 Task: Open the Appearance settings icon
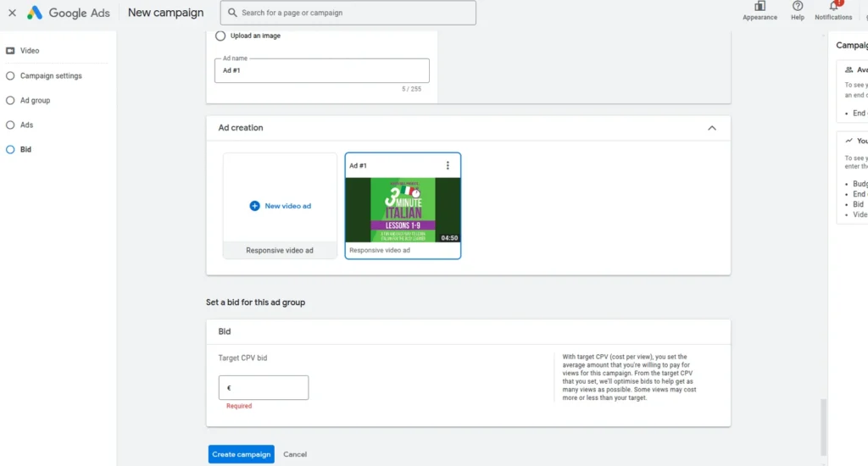[x=759, y=7]
